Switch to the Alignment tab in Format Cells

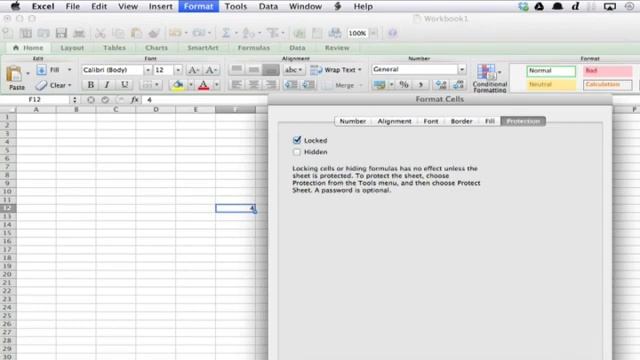(394, 121)
